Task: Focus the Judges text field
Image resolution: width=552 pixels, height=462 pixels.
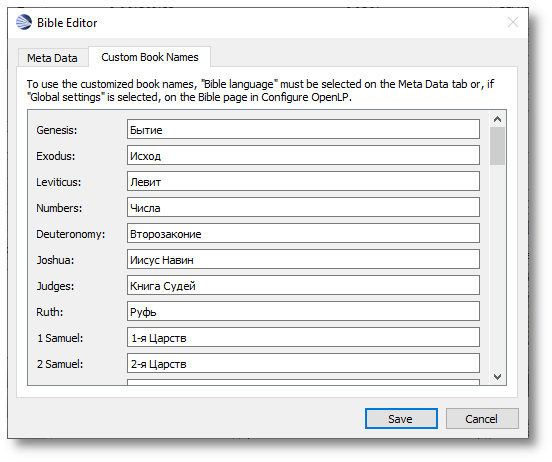Action: (x=303, y=286)
